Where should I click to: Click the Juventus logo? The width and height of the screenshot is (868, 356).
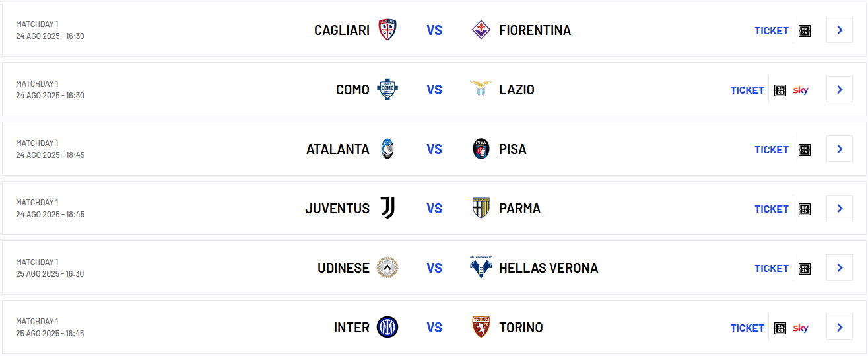coord(387,208)
